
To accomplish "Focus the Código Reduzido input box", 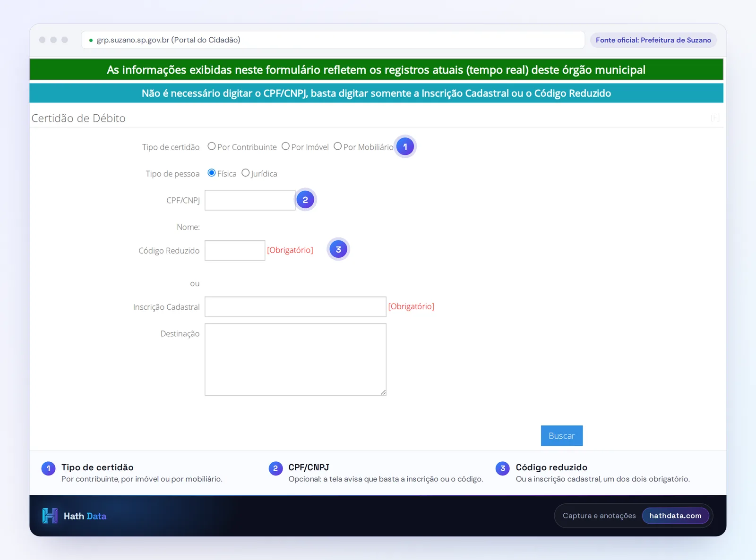I will (235, 250).
